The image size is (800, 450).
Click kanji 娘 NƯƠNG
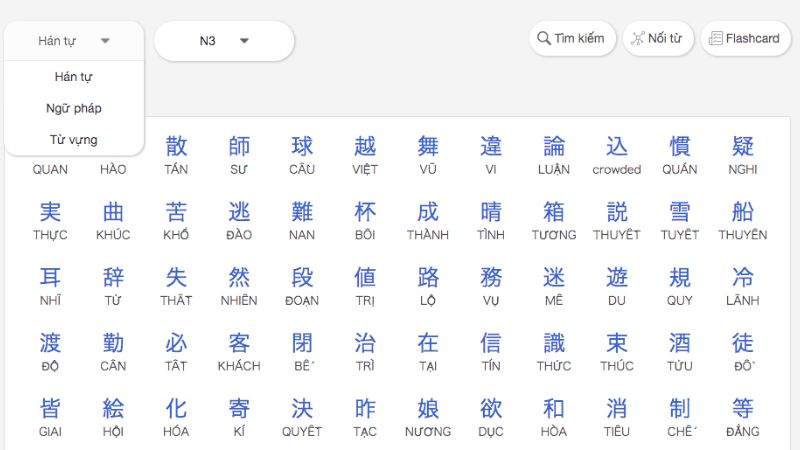pyautogui.click(x=428, y=417)
